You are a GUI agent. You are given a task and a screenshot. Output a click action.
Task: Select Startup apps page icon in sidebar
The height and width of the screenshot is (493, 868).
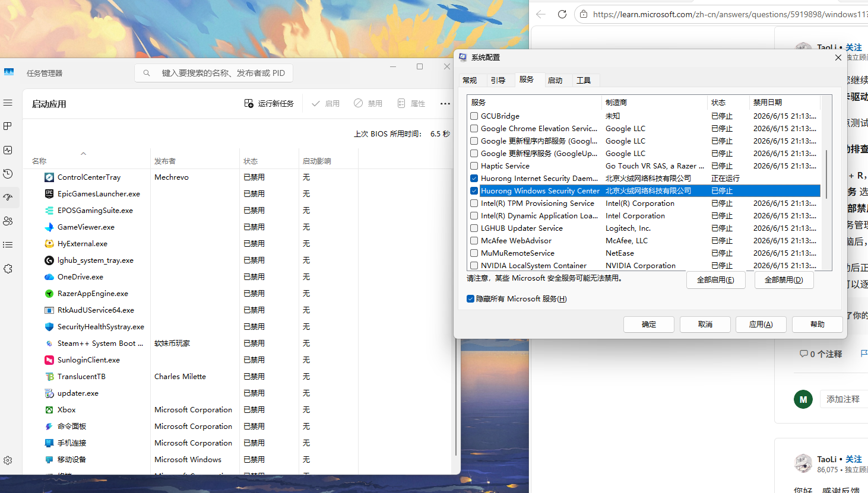(x=8, y=198)
